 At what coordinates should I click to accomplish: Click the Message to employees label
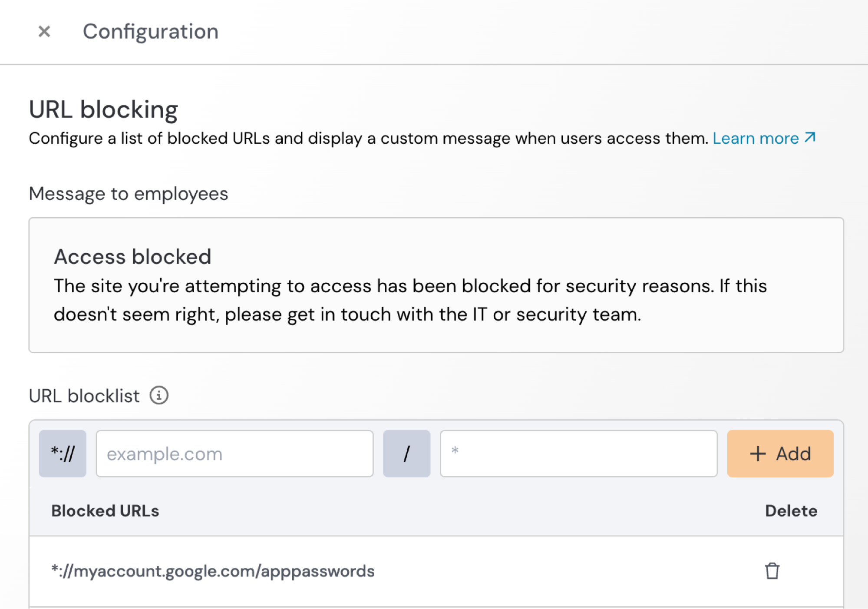[x=128, y=194]
